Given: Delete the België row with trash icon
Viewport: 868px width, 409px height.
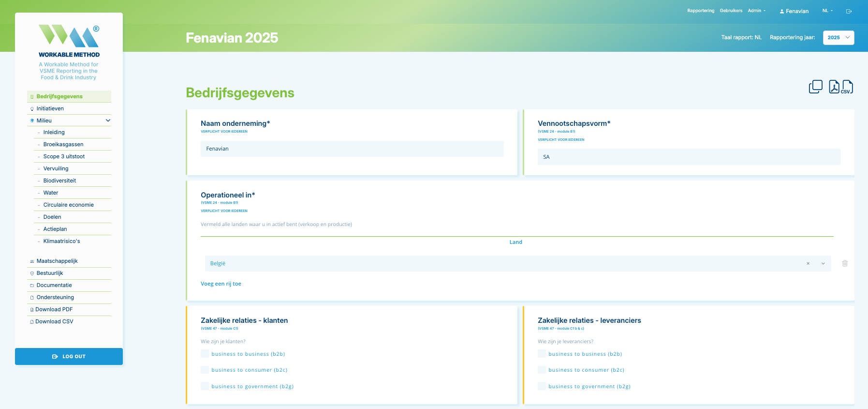Looking at the screenshot, I should (845, 263).
